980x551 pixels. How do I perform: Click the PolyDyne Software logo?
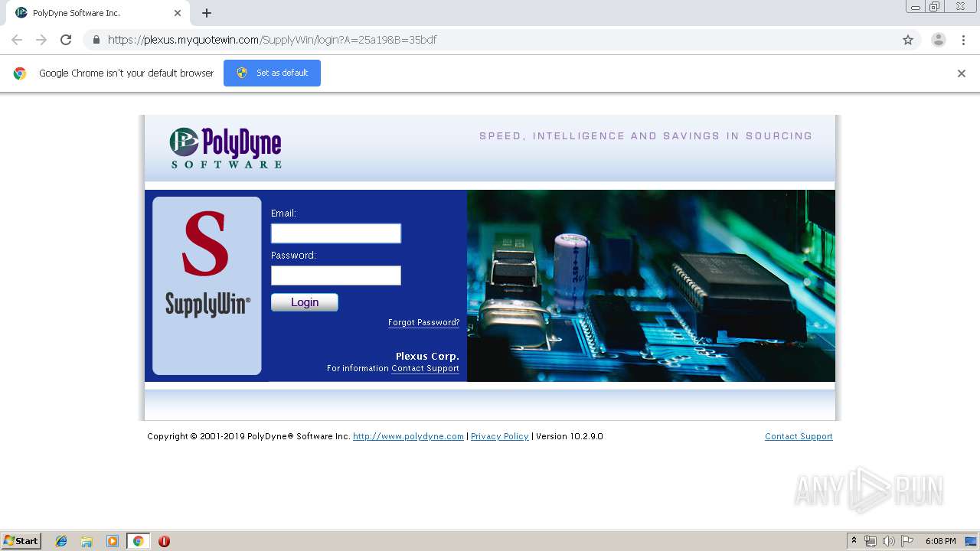coord(226,148)
